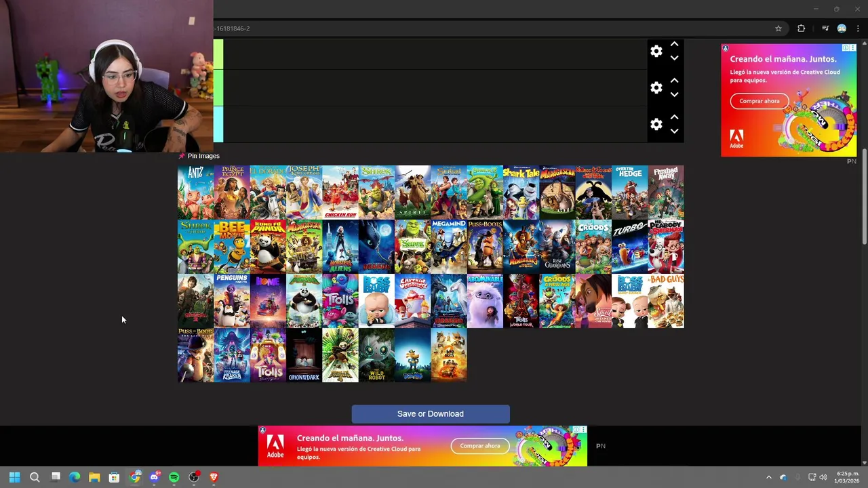Click Comprar ahora in the bottom banner
The image size is (868, 488).
(480, 446)
